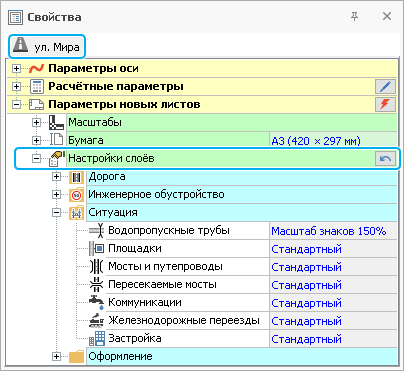
Task: Click the Мосты и путепроводы bridge icon
Action: pyautogui.click(x=97, y=267)
